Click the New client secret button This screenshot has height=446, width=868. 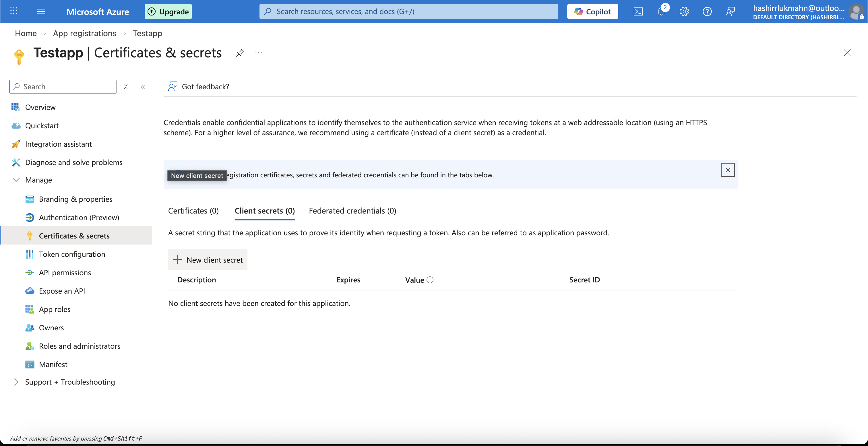pos(208,259)
